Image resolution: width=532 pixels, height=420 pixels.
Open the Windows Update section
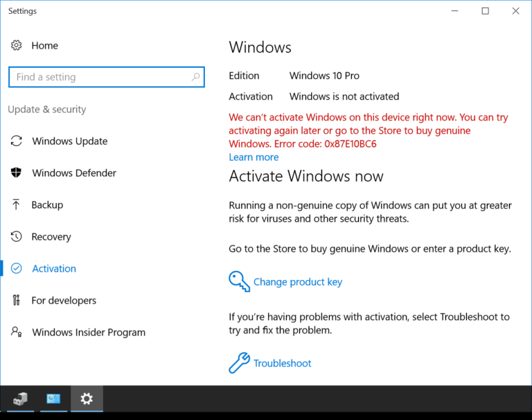coord(69,141)
